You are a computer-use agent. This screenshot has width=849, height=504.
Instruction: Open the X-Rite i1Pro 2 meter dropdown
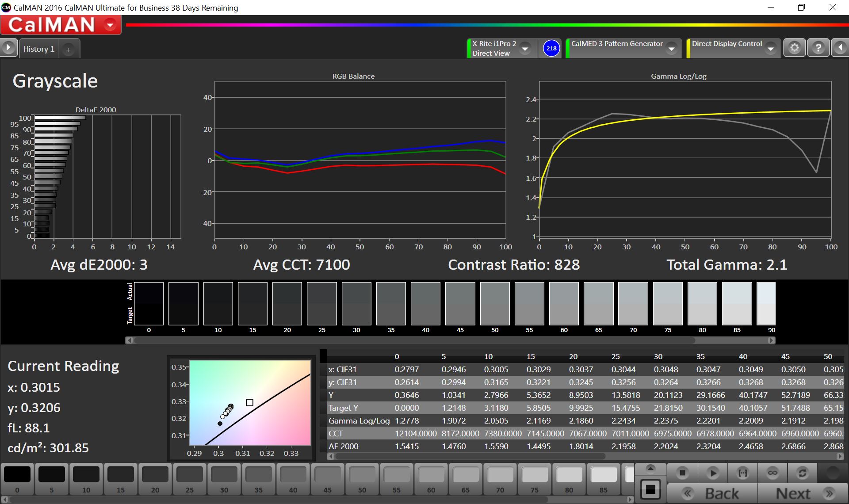pos(525,49)
